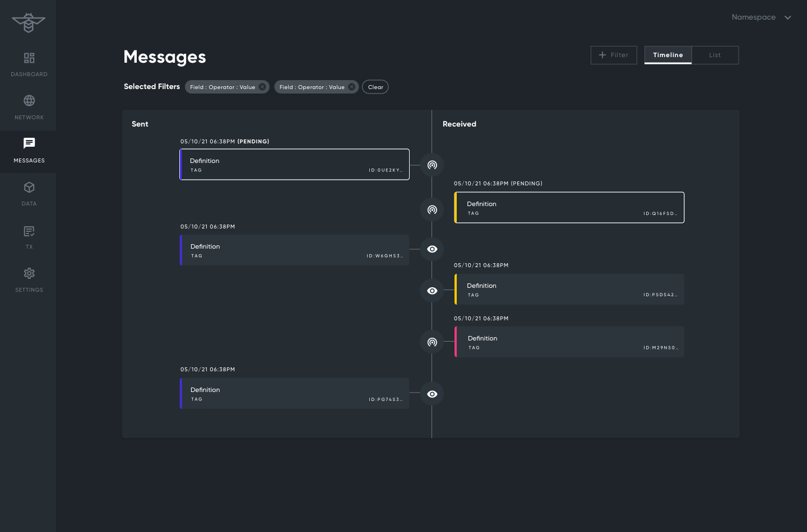Viewport: 807px width, 532px height.
Task: Toggle the eye icon next to message PSD542
Action: pyautogui.click(x=432, y=291)
